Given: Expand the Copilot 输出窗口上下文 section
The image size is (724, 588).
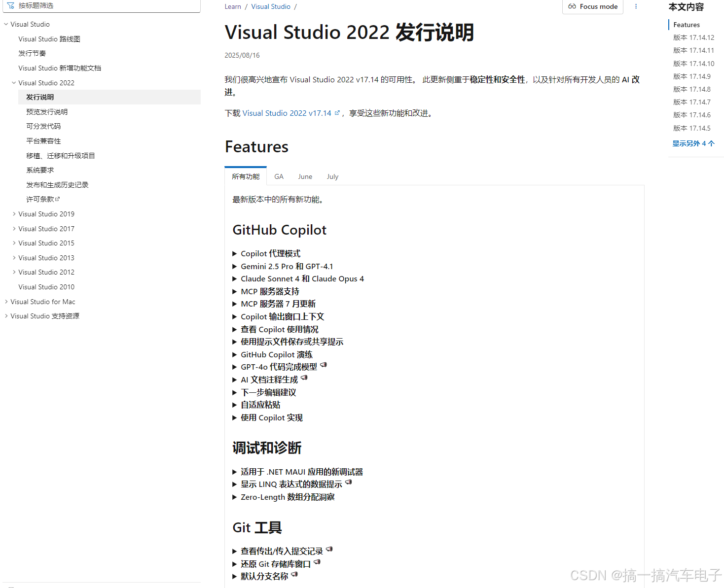Looking at the screenshot, I should point(278,317).
